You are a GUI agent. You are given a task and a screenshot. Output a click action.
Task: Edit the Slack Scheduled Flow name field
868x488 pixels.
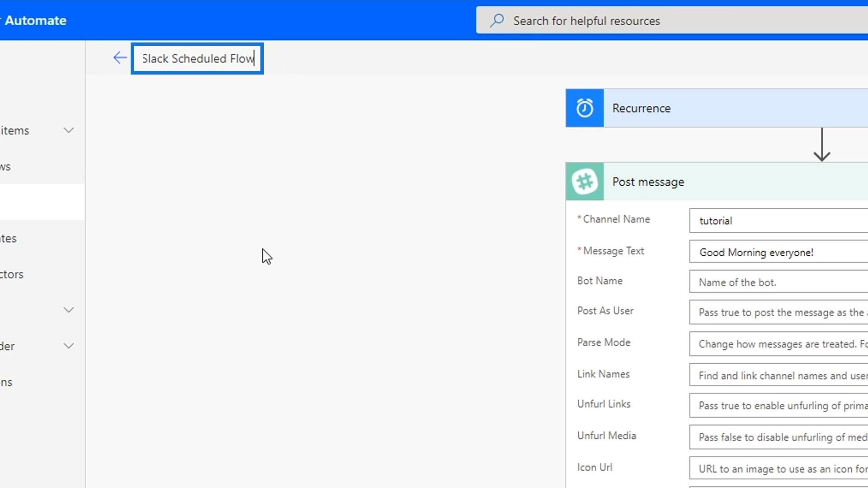pos(198,59)
